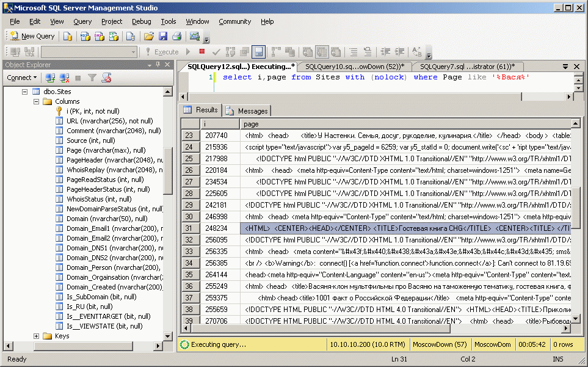Viewport: 588px width, 367px height.
Task: Toggle the highlighted IntelliSense Enabled button
Action: pyautogui.click(x=259, y=52)
